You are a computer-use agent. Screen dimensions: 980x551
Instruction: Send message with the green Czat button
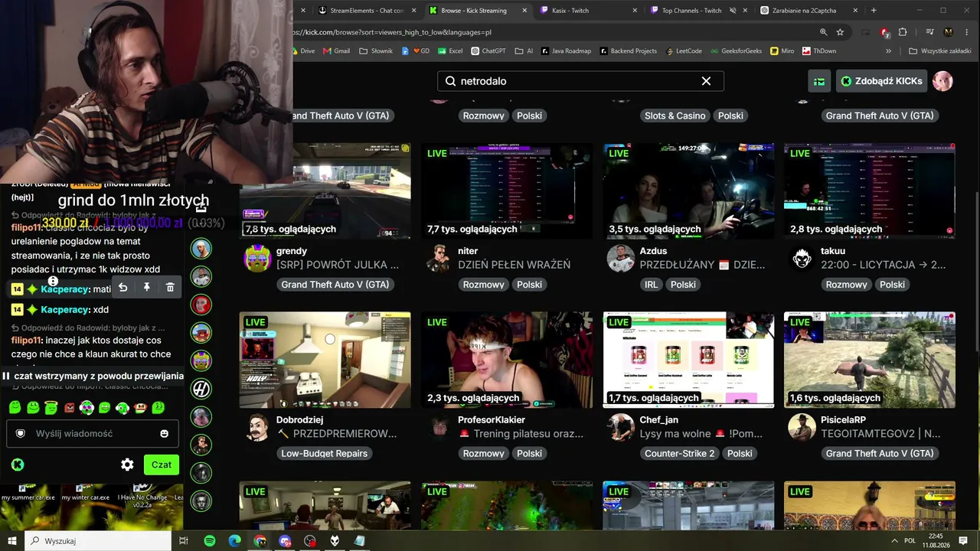161,465
